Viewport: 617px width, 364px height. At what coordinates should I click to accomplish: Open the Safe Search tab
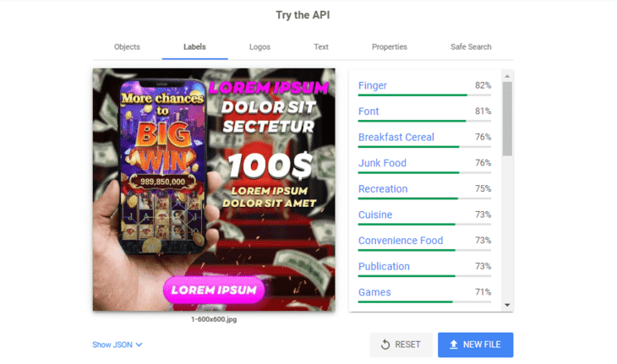click(x=471, y=46)
